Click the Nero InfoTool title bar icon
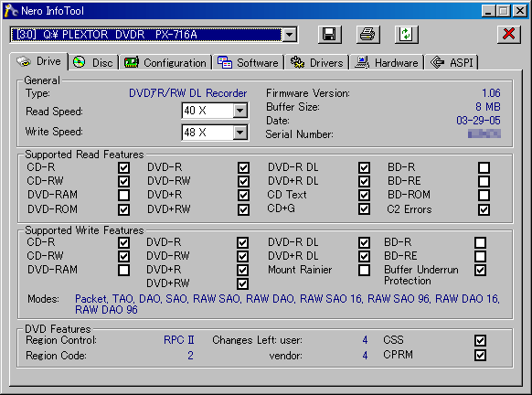The width and height of the screenshot is (532, 395). (x=11, y=11)
